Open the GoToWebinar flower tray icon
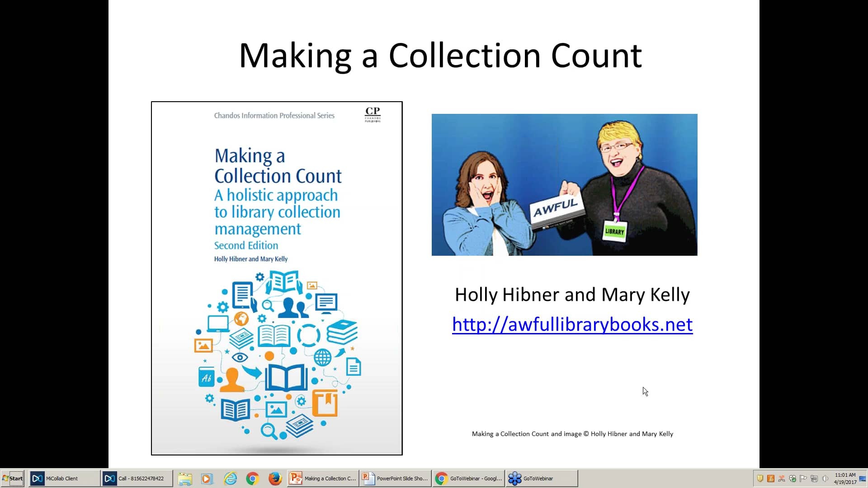868x488 pixels. (x=793, y=479)
